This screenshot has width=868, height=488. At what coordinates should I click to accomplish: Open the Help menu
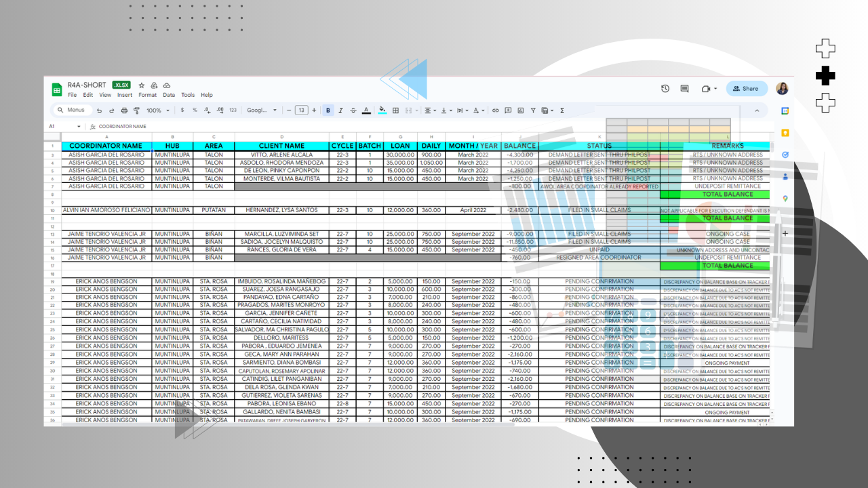(207, 96)
